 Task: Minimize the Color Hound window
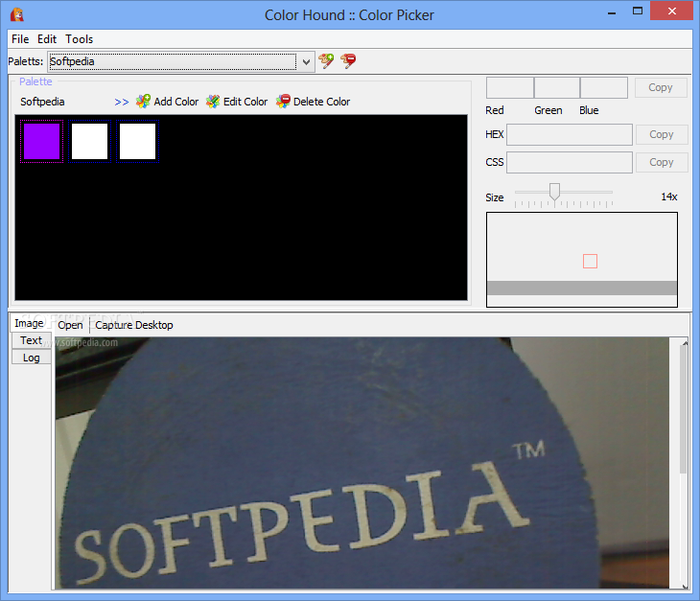pos(612,12)
